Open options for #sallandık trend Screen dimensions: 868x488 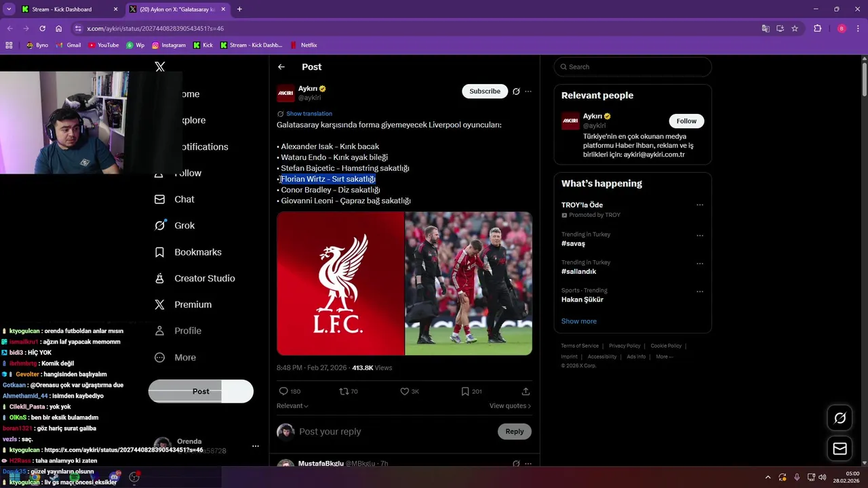click(700, 264)
